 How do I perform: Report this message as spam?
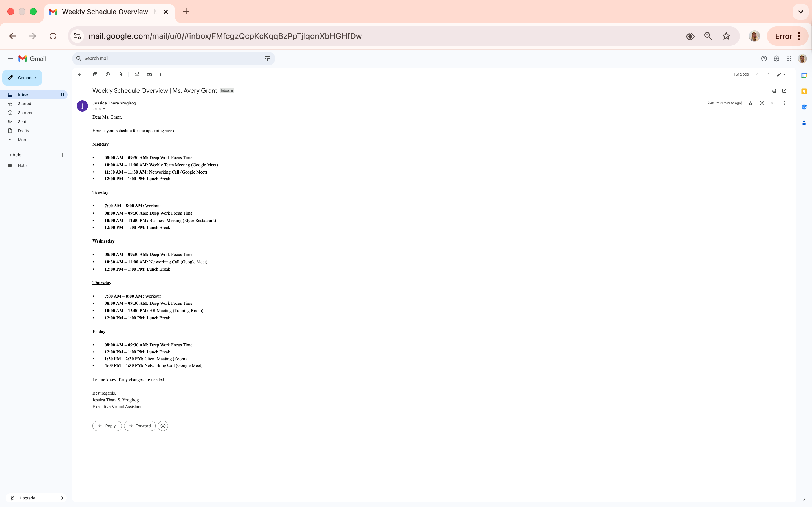108,74
